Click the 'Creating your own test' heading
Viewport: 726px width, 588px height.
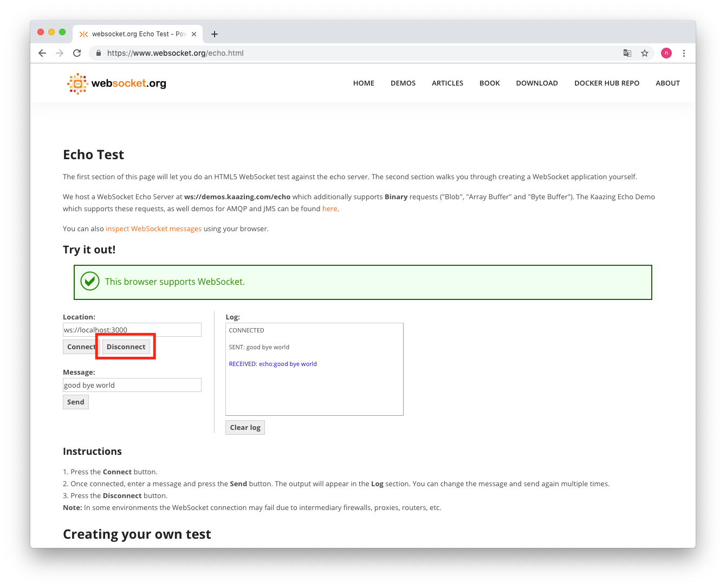tap(137, 534)
